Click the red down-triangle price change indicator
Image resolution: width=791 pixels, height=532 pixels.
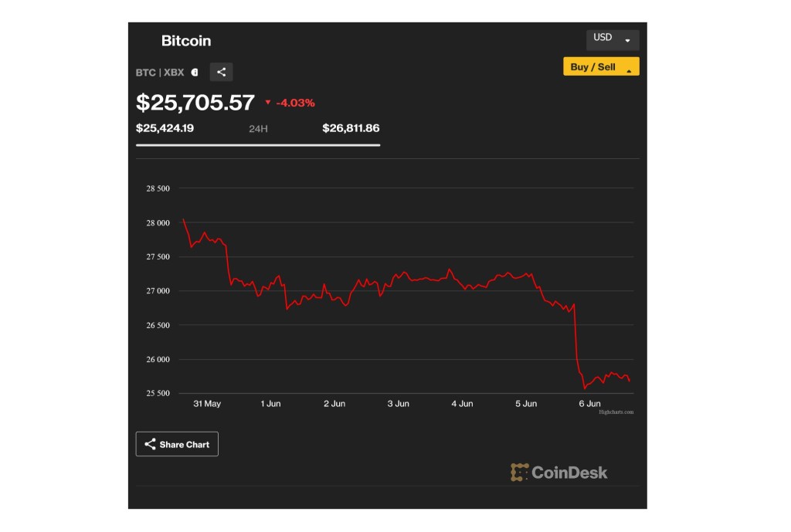(x=268, y=103)
